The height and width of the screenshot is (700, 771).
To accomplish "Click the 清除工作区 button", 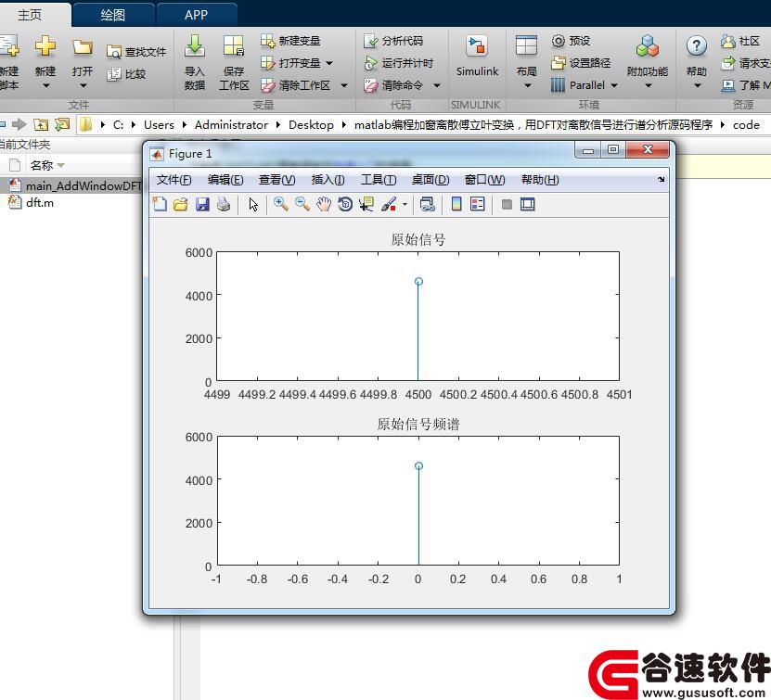I will 295,85.
